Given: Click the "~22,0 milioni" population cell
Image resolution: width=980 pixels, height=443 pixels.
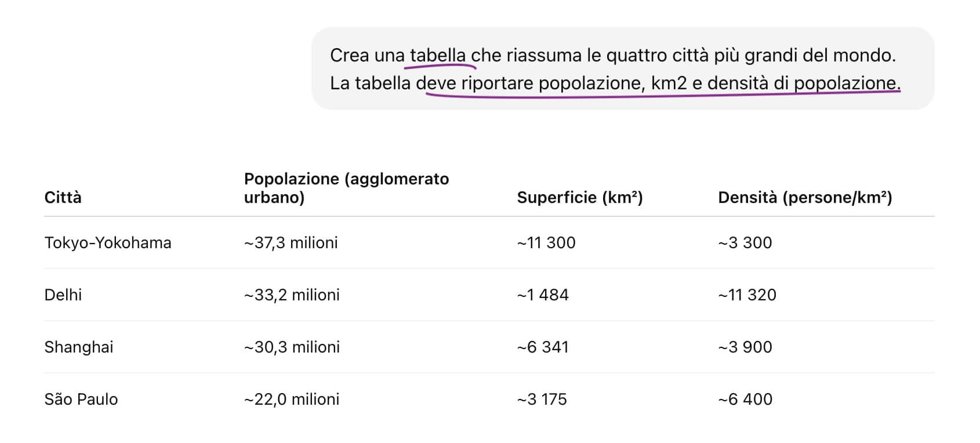Looking at the screenshot, I should coord(292,399).
